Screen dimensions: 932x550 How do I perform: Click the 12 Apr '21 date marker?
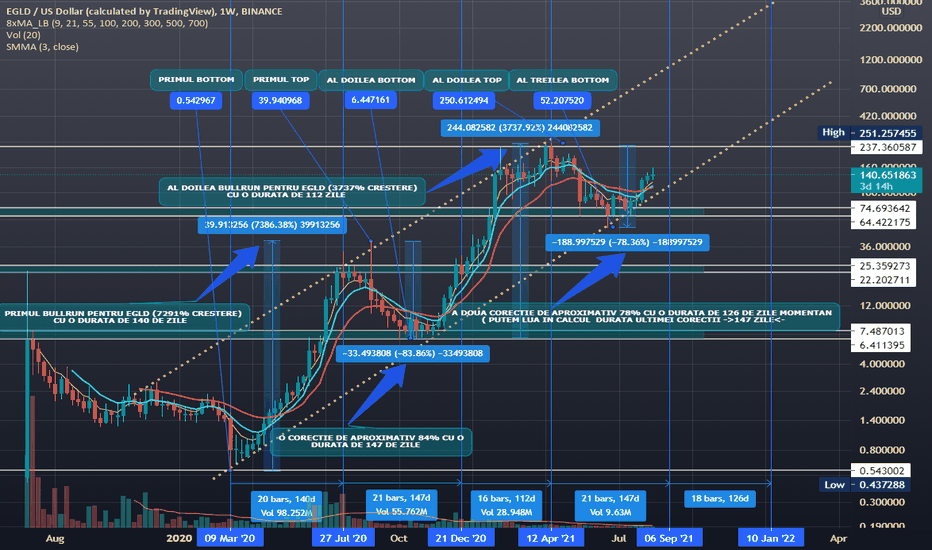point(550,538)
